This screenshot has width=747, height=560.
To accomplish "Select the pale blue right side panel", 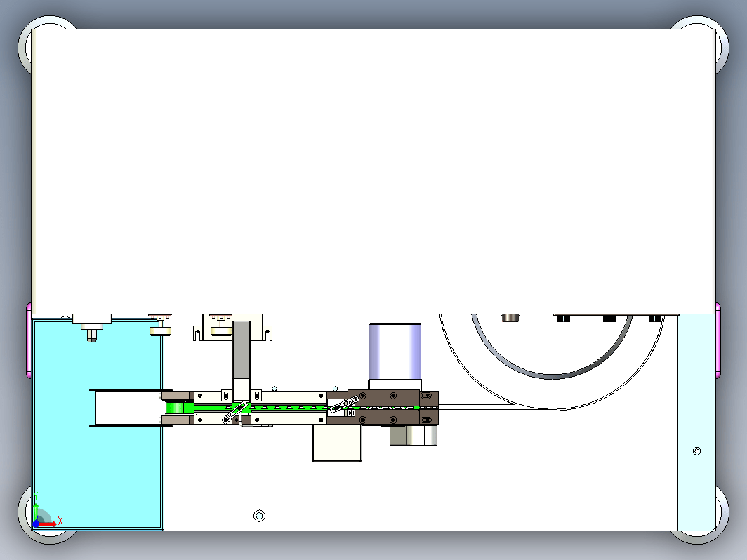I will (x=696, y=422).
